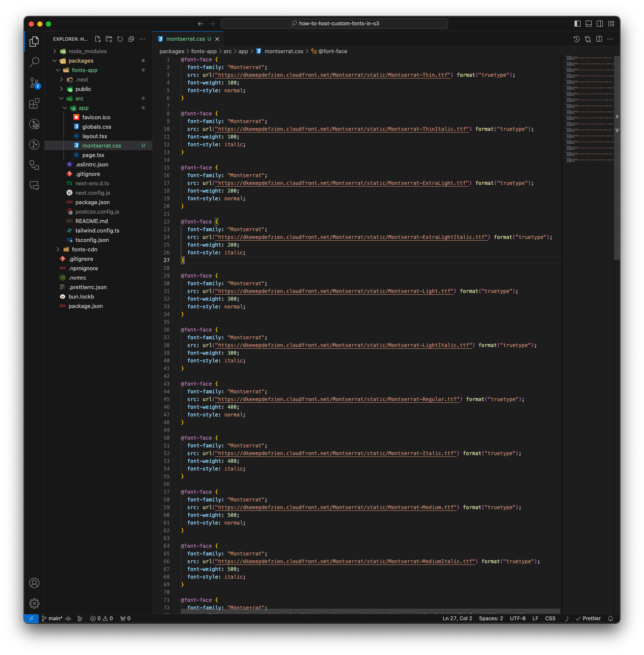Open bun.lockb file
Image resolution: width=644 pixels, height=655 pixels.
pyautogui.click(x=98, y=296)
